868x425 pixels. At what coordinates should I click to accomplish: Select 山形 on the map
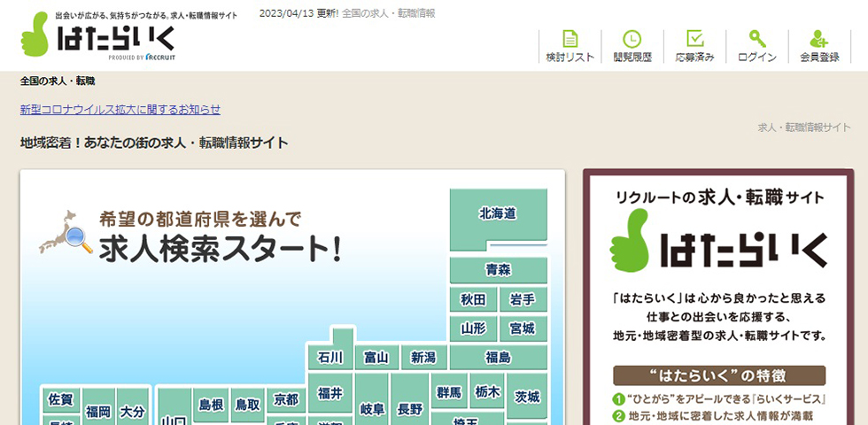pos(473,328)
